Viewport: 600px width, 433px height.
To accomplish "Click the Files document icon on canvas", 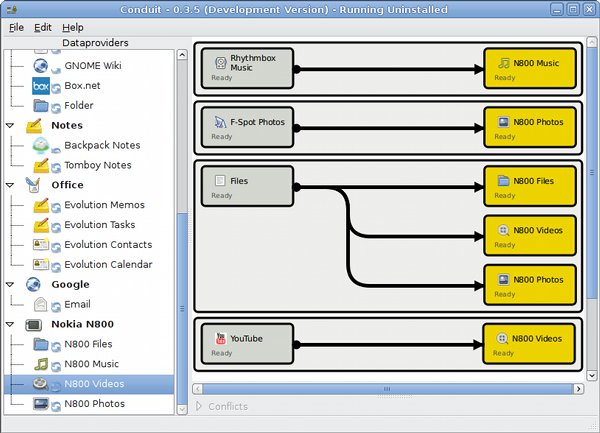I will [220, 181].
